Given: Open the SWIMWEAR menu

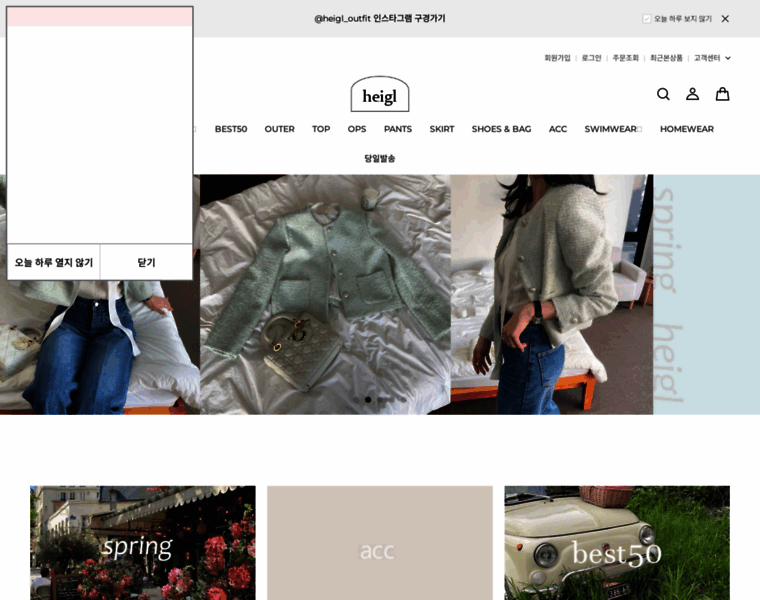Looking at the screenshot, I should pos(613,129).
